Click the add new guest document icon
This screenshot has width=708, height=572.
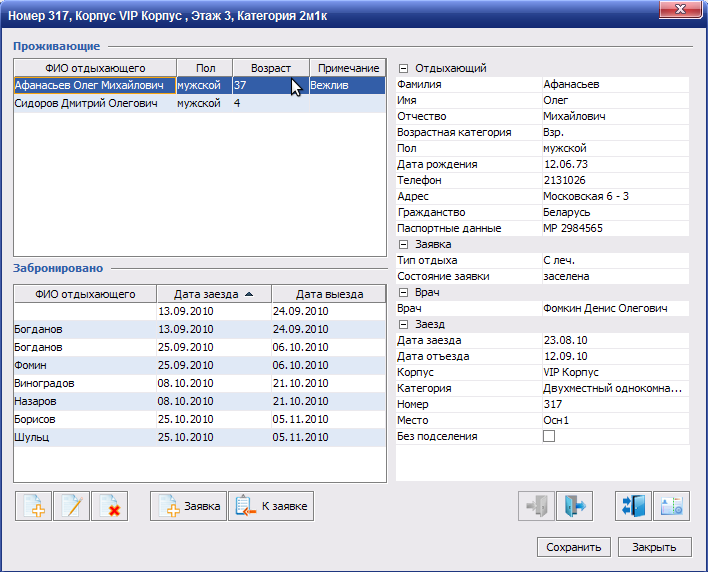click(33, 506)
